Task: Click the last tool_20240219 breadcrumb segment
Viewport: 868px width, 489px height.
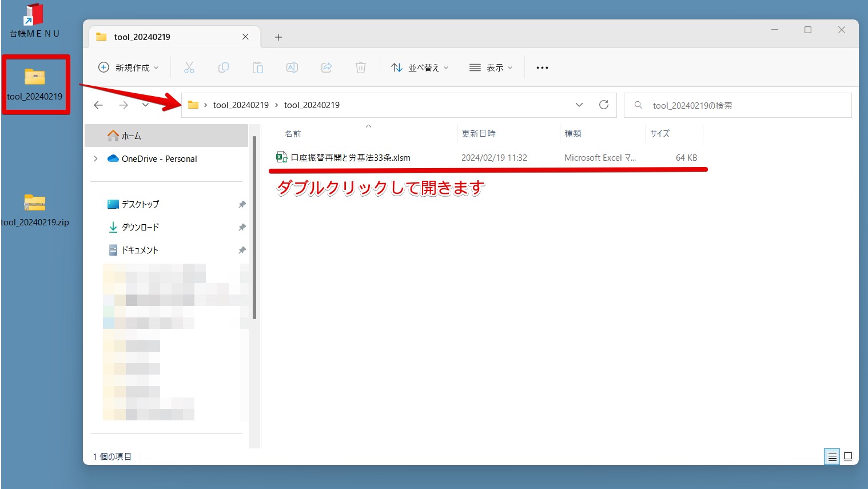Action: click(312, 105)
